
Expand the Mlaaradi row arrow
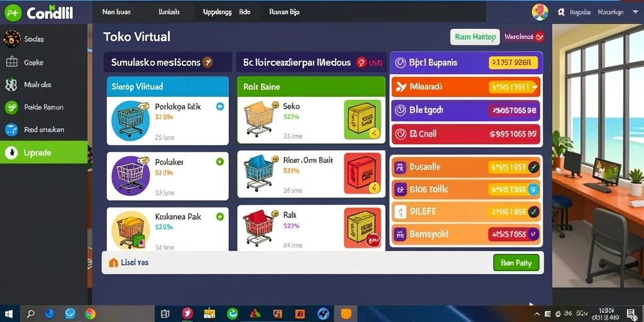[x=535, y=87]
